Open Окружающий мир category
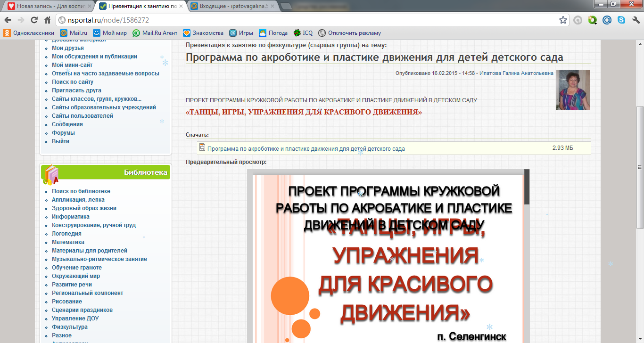The height and width of the screenshot is (343, 644). [x=76, y=276]
